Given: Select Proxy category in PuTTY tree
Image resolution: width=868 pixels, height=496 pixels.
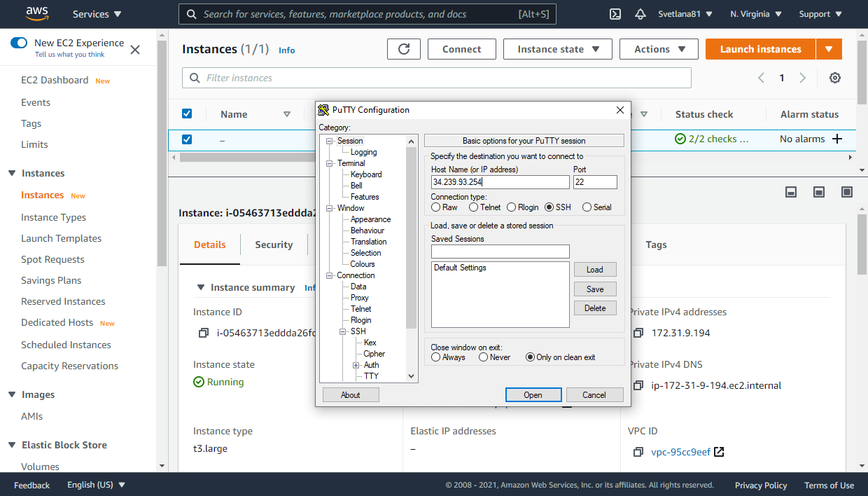Looking at the screenshot, I should (x=360, y=298).
